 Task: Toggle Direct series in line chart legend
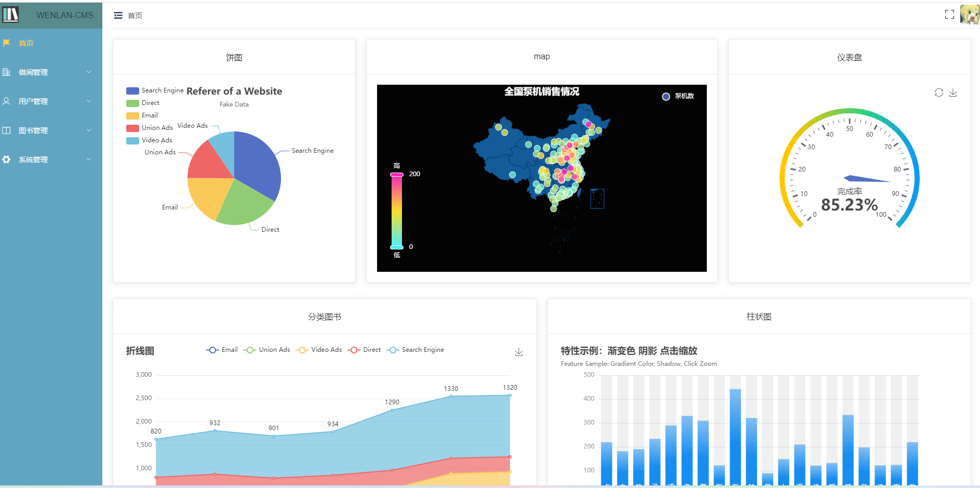coord(365,350)
